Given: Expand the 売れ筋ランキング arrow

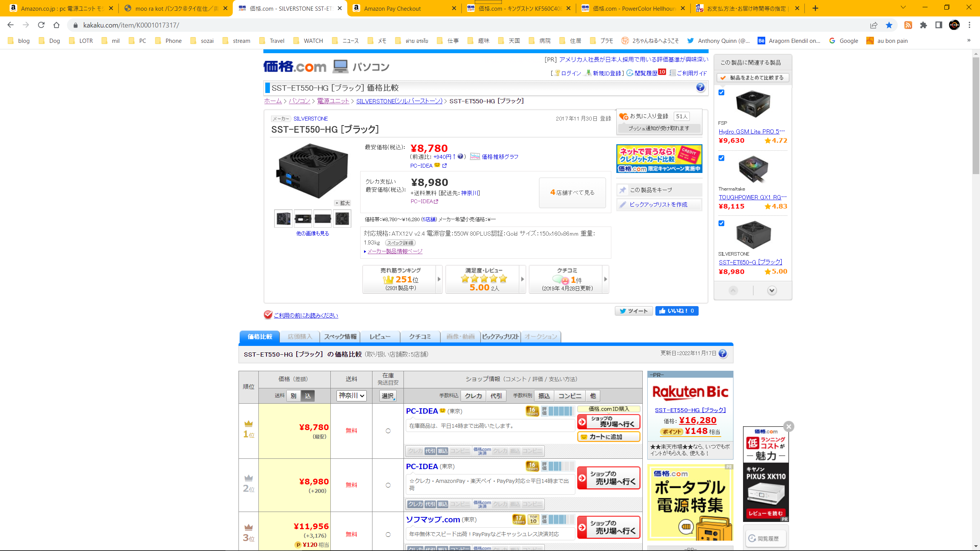Looking at the screenshot, I should 439,279.
